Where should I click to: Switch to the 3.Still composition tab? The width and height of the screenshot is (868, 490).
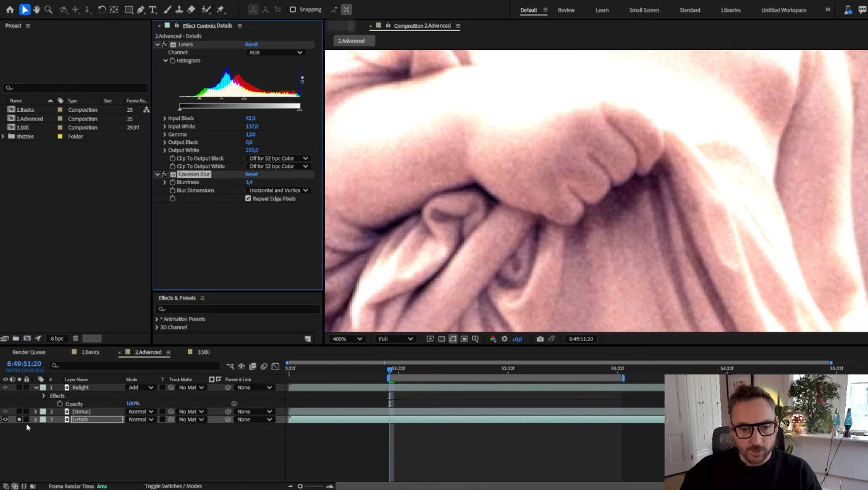pos(203,352)
